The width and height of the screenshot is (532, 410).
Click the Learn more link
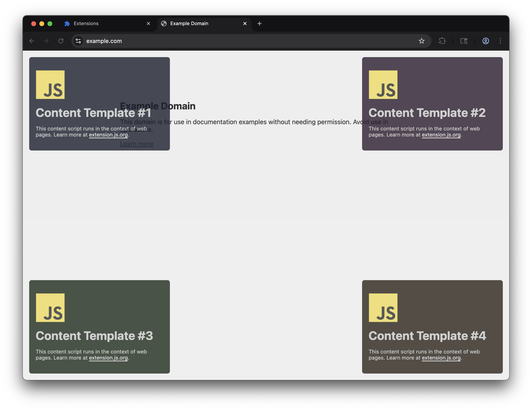point(136,144)
